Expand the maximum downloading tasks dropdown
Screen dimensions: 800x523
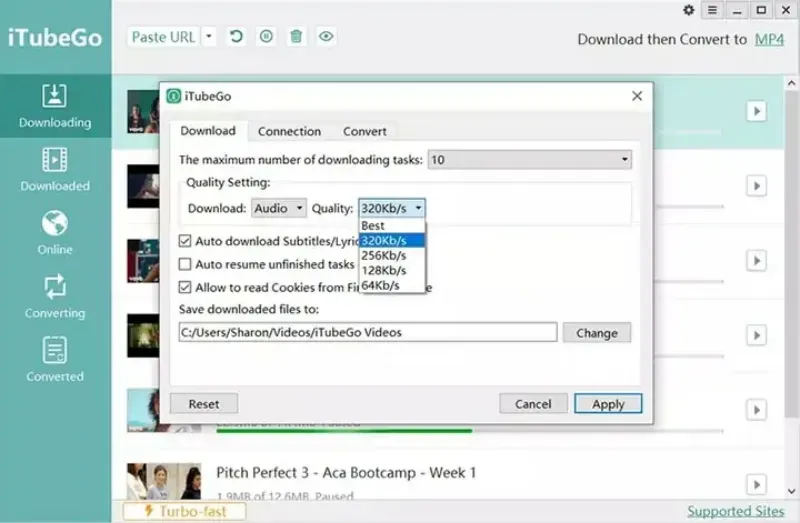530,160
